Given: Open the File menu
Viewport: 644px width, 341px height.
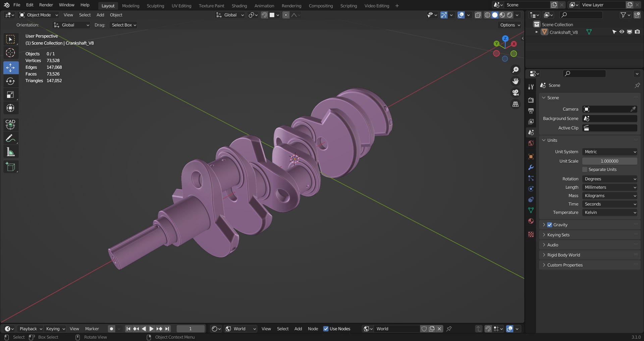Looking at the screenshot, I should [17, 5].
